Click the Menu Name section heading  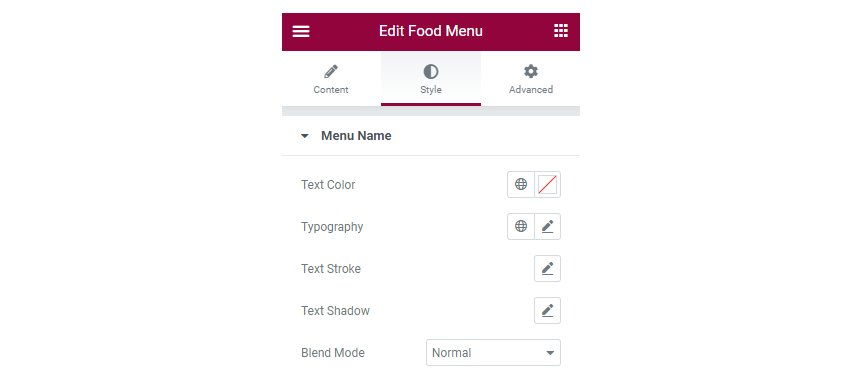356,136
